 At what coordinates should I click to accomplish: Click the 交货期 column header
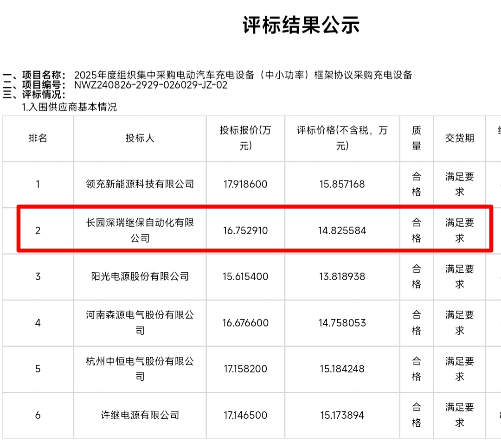(459, 138)
